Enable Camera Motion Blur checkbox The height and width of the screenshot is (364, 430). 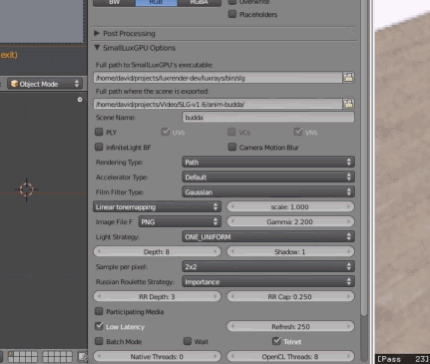(232, 147)
